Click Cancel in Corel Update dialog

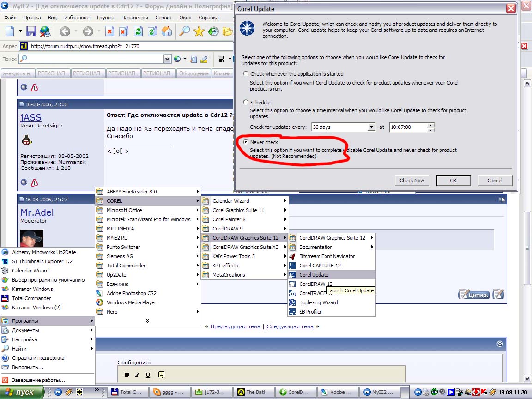pos(495,181)
